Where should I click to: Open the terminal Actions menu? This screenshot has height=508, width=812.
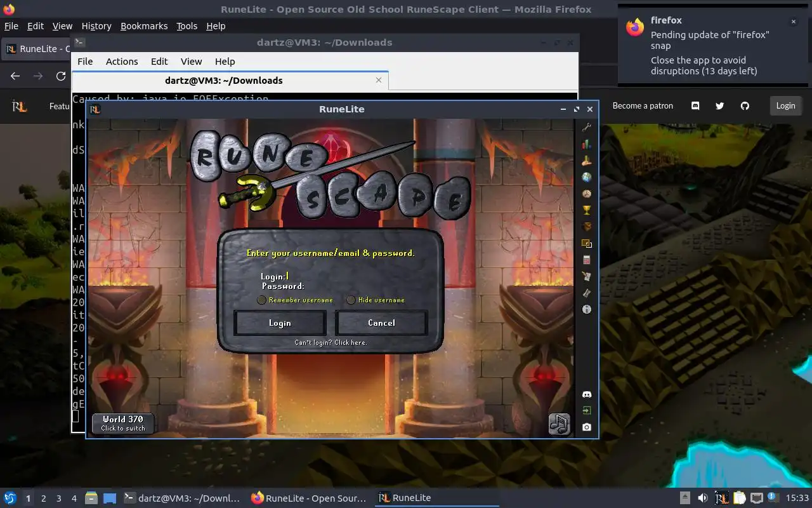point(122,62)
